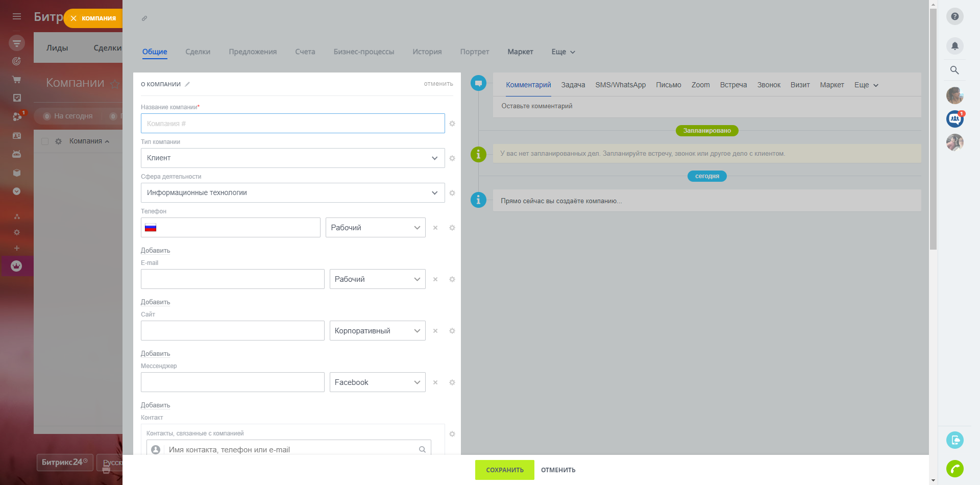Image resolution: width=980 pixels, height=485 pixels.
Task: Open notifications bell icon
Action: point(954,46)
